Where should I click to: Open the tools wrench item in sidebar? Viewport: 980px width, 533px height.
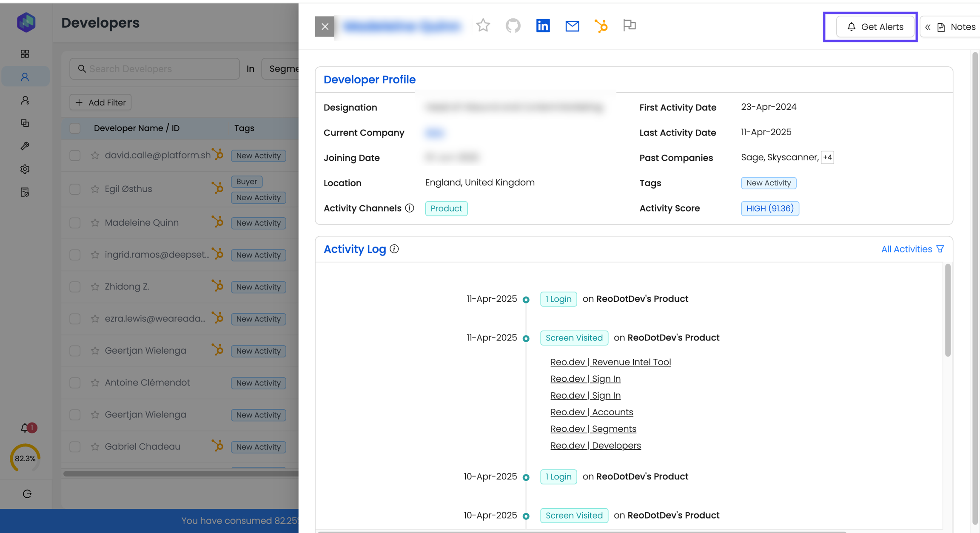25,146
